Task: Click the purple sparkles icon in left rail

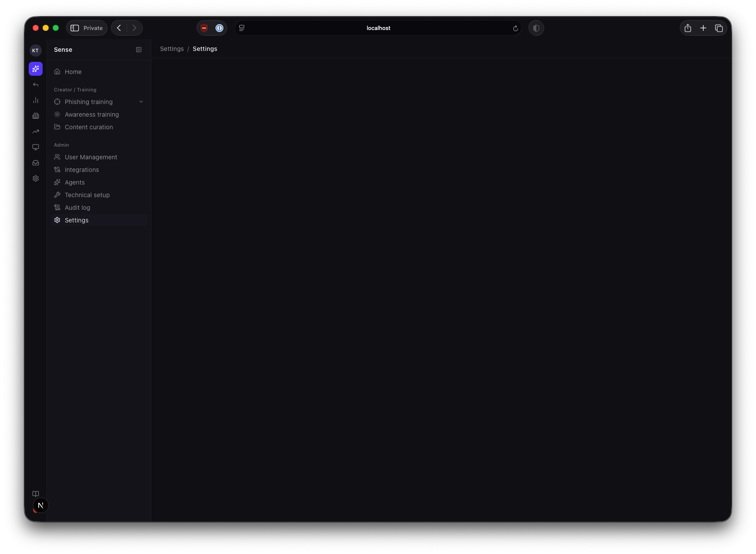Action: [x=36, y=69]
